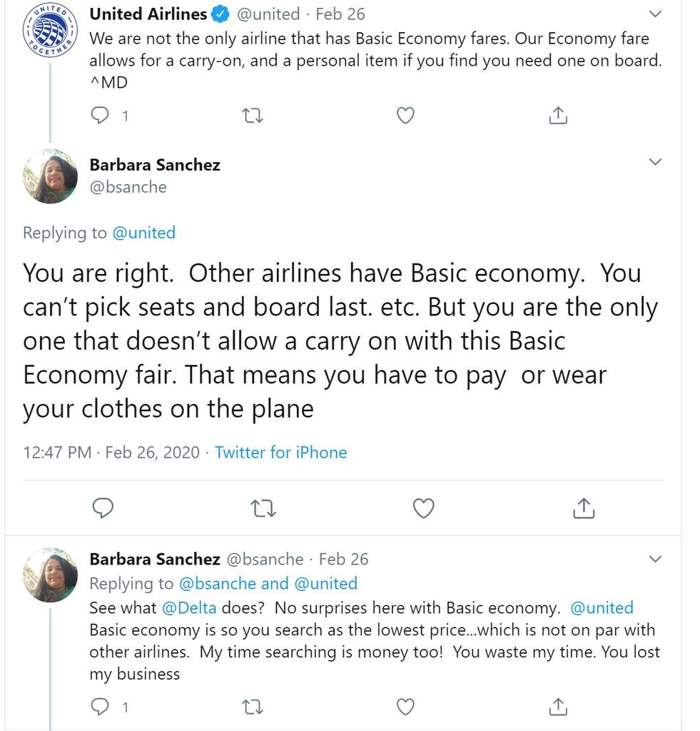Like Barbara's tweet mentioning Delta
The height and width of the screenshot is (731, 700).
405,707
